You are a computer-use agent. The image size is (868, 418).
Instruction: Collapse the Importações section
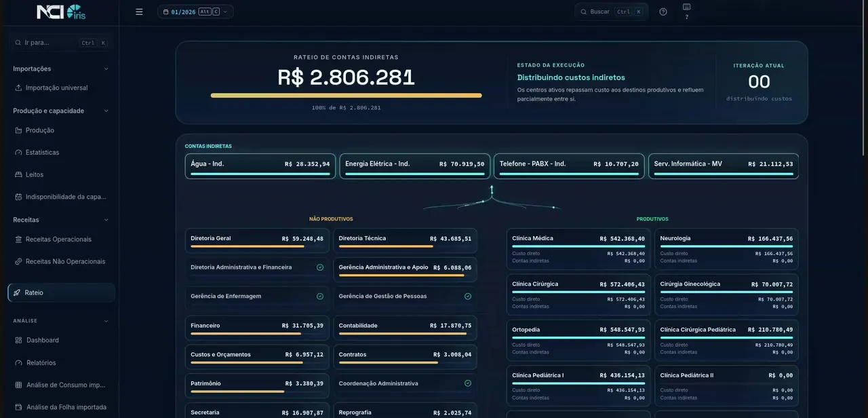pyautogui.click(x=106, y=69)
